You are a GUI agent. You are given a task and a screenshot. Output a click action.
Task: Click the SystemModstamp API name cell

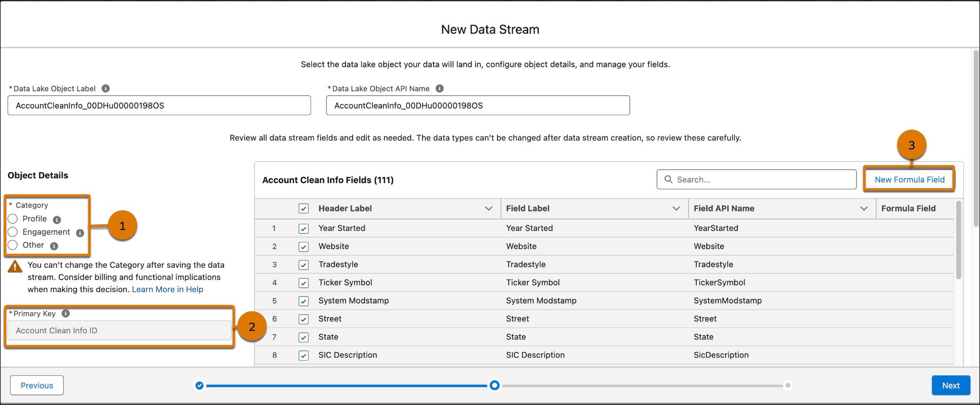tap(727, 301)
